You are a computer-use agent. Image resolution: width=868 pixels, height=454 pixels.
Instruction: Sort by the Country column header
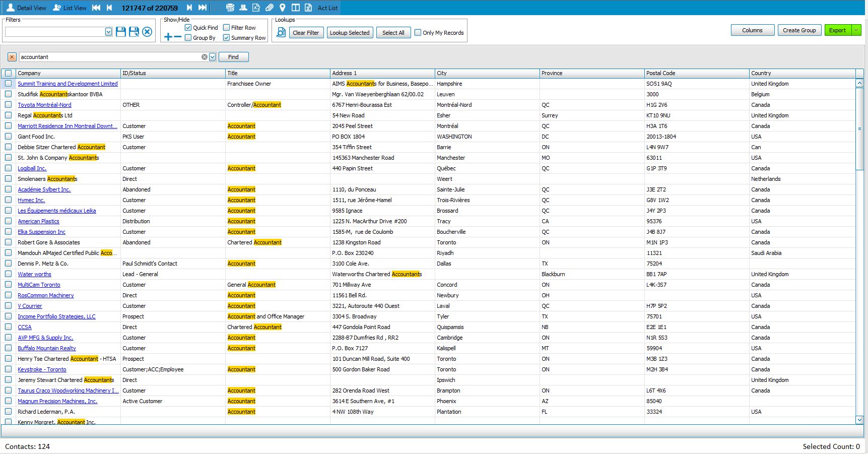coord(802,73)
